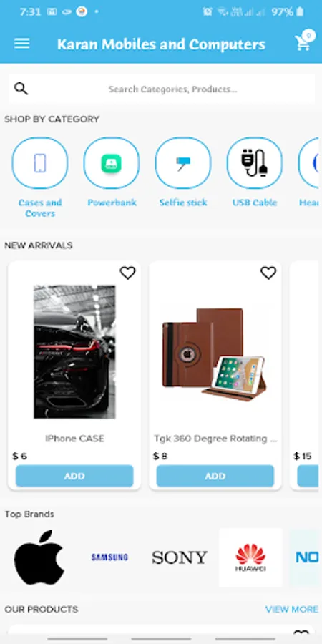Screen dimensions: 322x644
Task: Select the Powerbank category icon
Action: point(112,163)
